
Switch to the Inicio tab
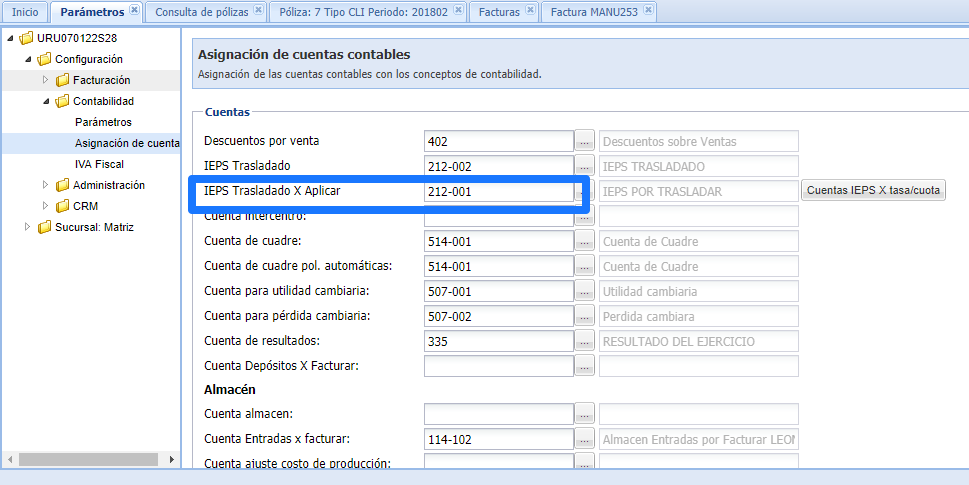tap(25, 12)
